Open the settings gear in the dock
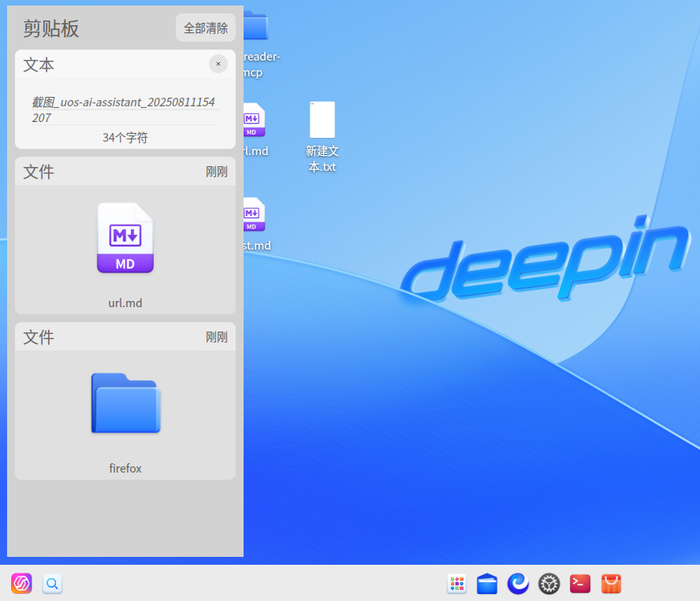This screenshot has height=601, width=700. pyautogui.click(x=549, y=584)
